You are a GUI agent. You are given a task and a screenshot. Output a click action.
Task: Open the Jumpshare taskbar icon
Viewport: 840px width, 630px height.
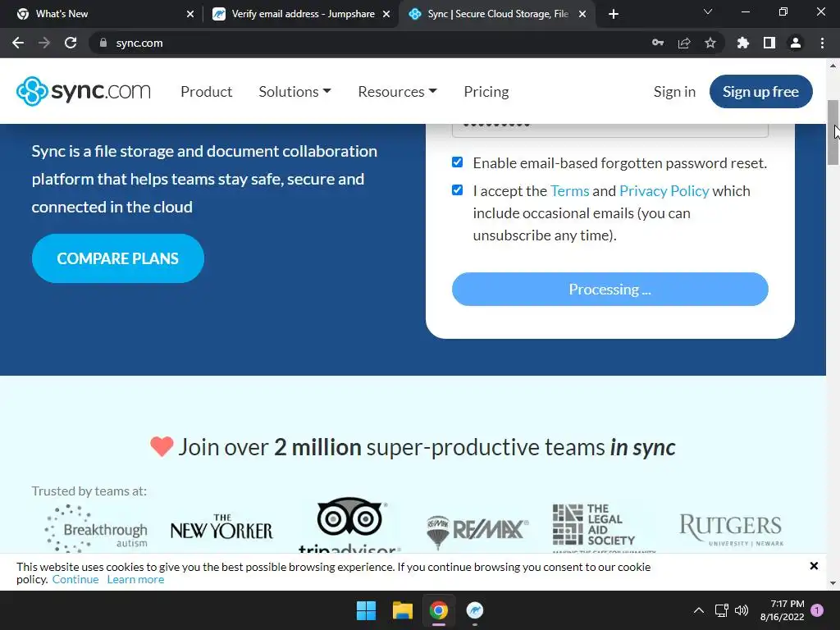pos(475,610)
